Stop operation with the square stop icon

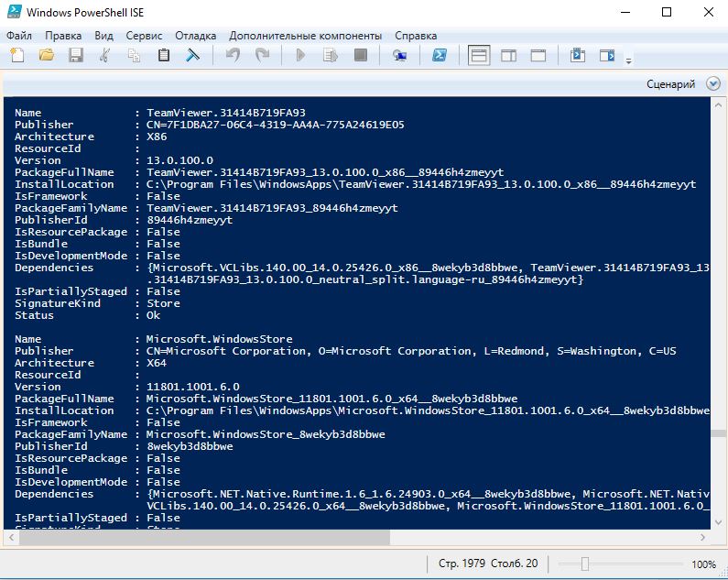(360, 55)
